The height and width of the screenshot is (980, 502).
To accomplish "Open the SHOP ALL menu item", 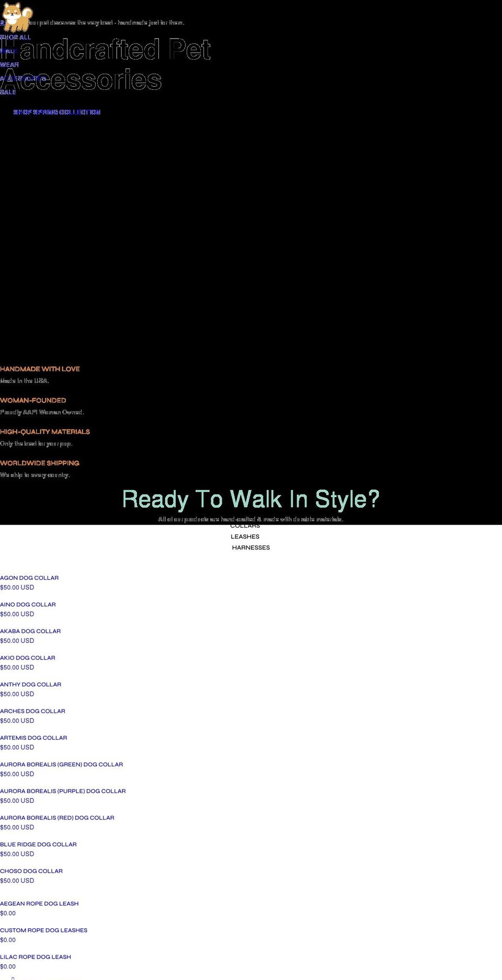I will point(15,37).
